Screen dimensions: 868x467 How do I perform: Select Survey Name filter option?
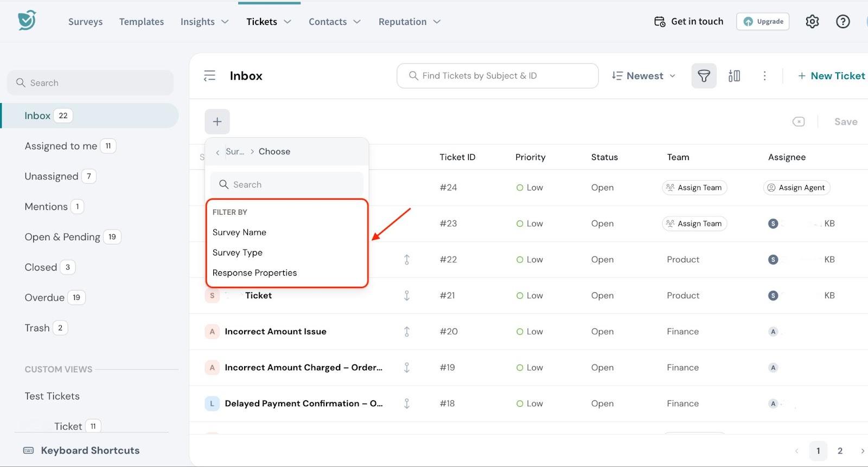[x=239, y=232]
